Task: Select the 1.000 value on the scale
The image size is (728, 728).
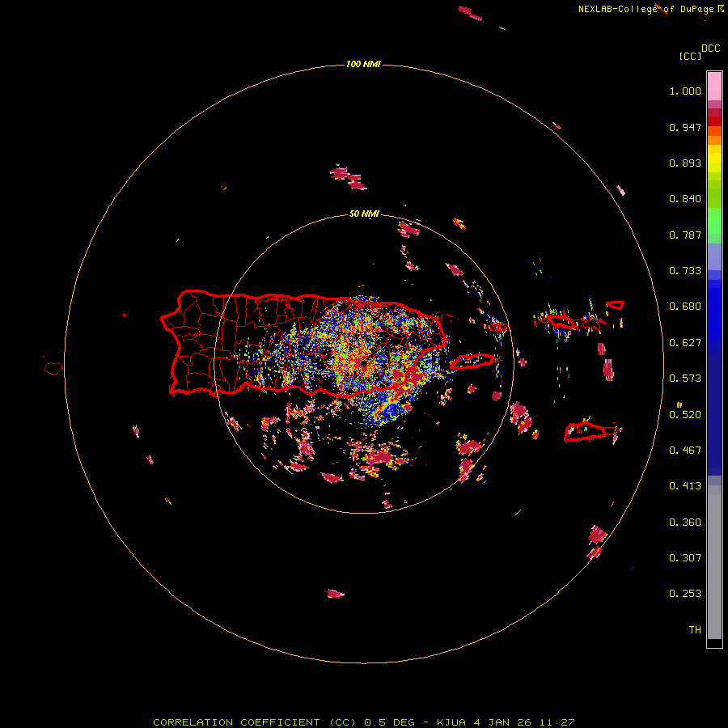Action: tap(685, 91)
